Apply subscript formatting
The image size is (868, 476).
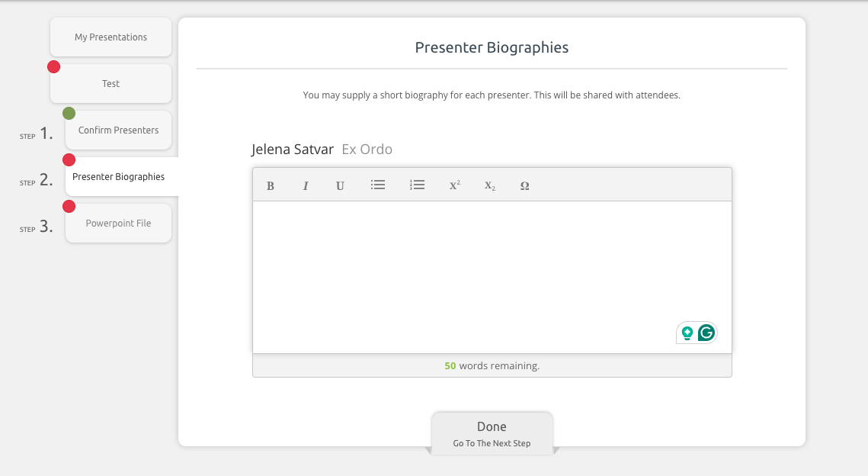(488, 185)
